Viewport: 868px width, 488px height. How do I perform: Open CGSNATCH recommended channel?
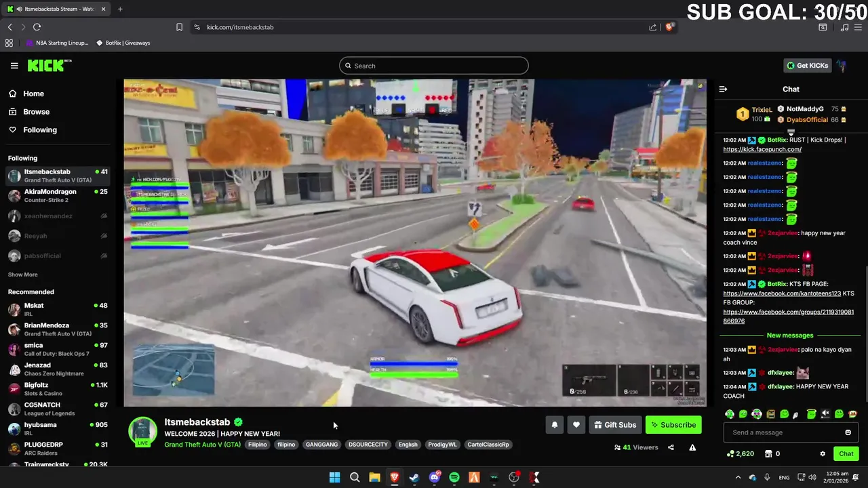click(57, 409)
